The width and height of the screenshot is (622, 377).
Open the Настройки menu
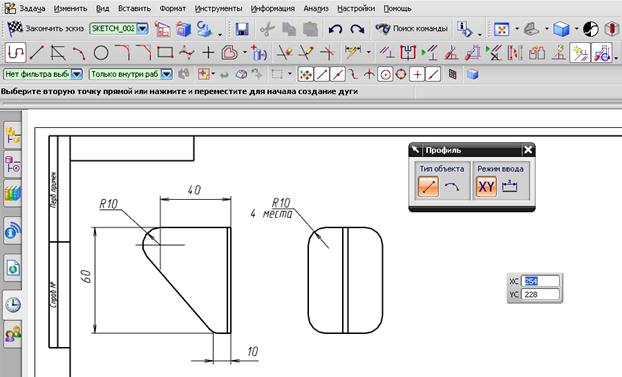[356, 8]
